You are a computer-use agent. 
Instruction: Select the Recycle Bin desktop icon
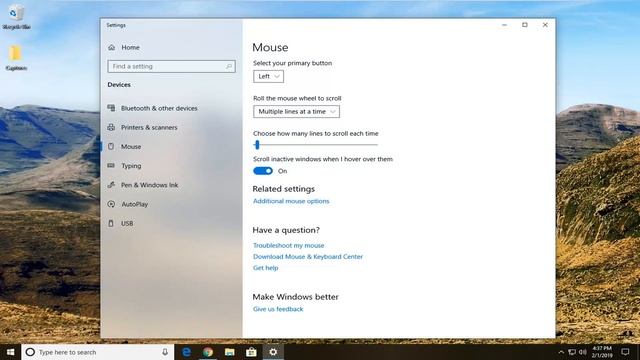[16, 17]
